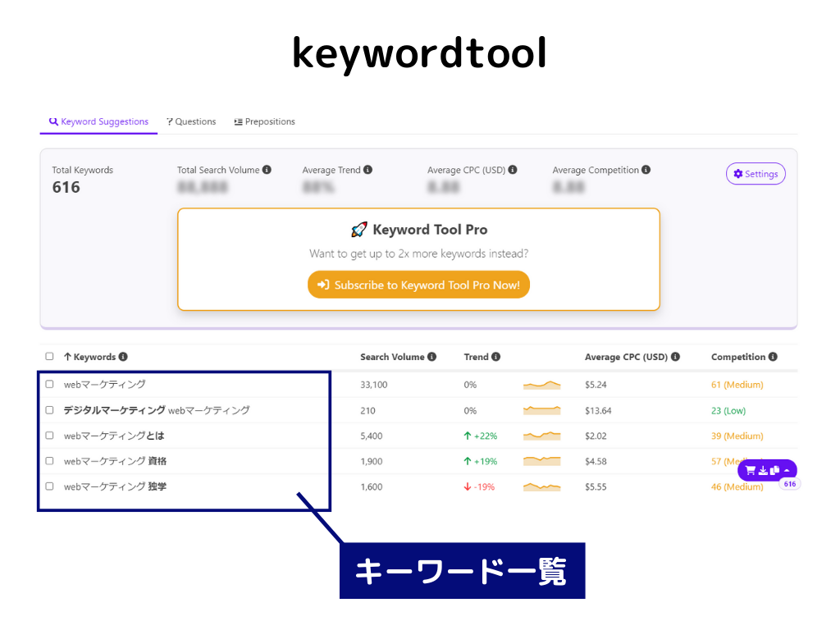840x630 pixels.
Task: Click search volume value 33,100
Action: pos(373,385)
